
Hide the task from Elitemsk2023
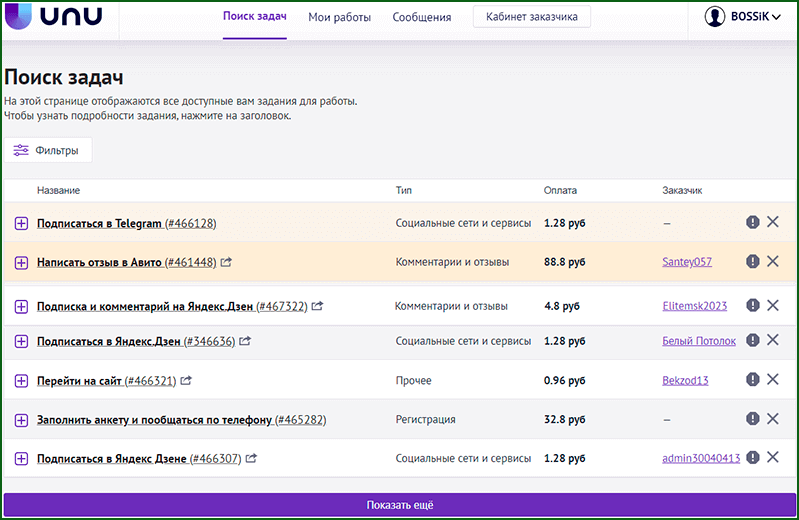(x=773, y=305)
